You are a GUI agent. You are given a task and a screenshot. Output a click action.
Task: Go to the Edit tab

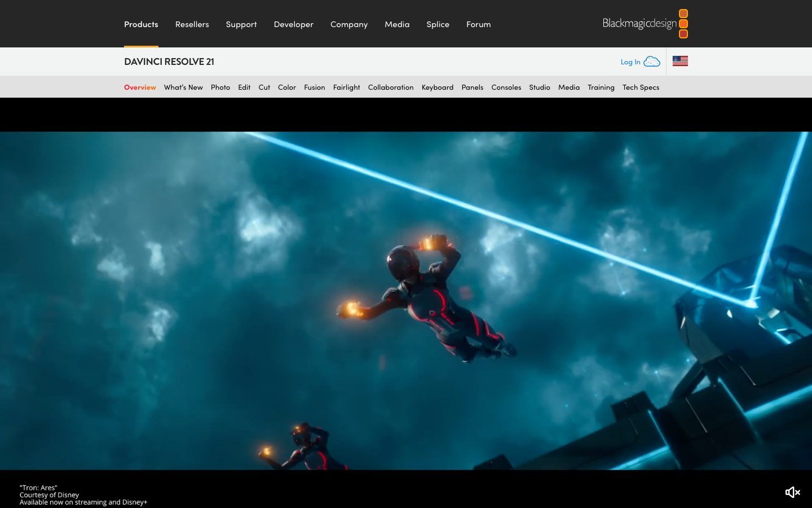pos(244,87)
